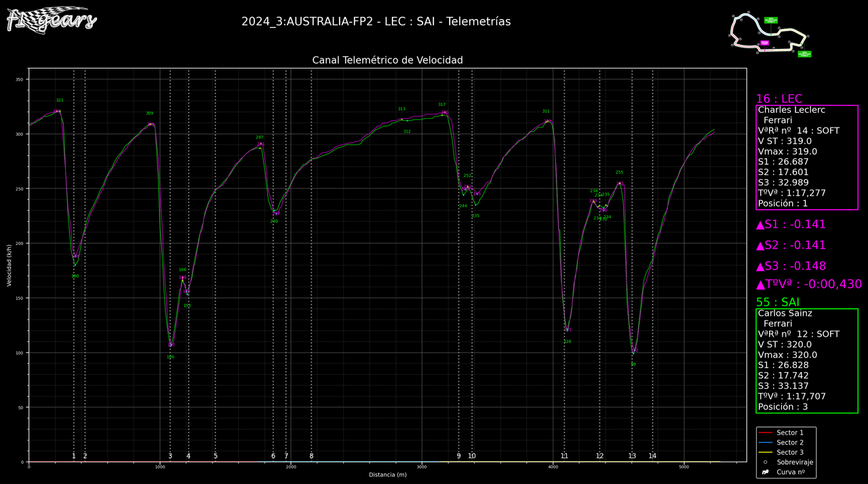Click the '311' peak speed label
The width and height of the screenshot is (868, 484).
tap(546, 111)
